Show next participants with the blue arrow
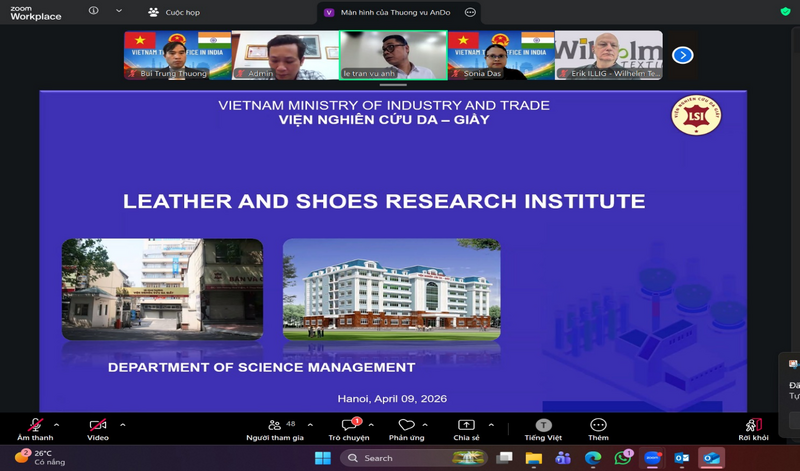 coord(683,55)
